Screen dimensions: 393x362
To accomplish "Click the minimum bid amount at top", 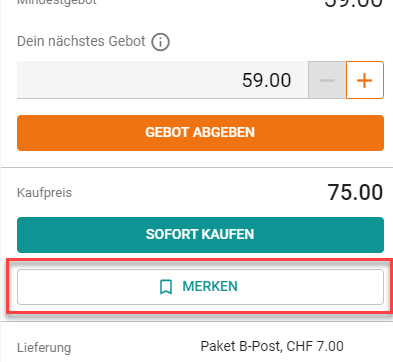I will click(x=354, y=3).
